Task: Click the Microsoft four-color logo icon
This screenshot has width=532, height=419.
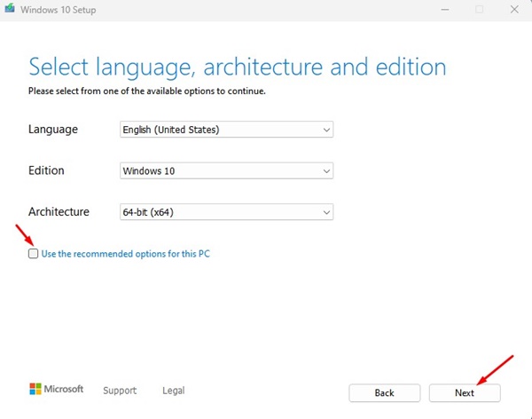Action: tap(35, 389)
